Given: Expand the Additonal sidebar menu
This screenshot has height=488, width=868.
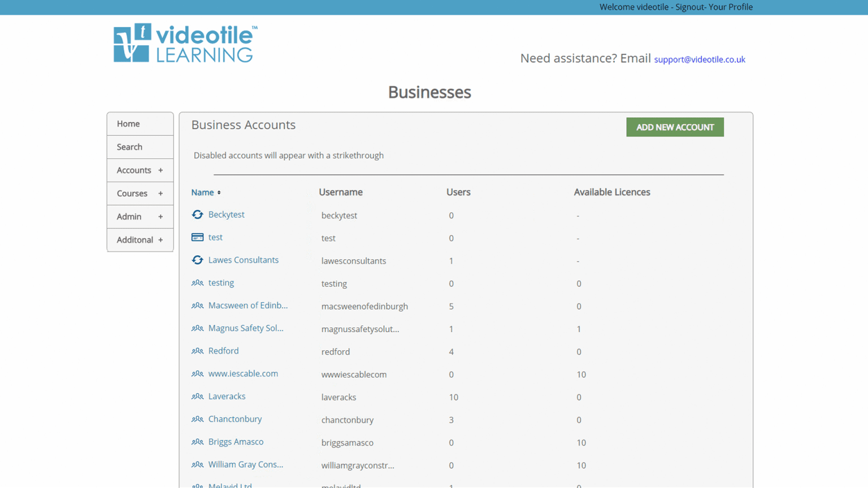Looking at the screenshot, I should pyautogui.click(x=140, y=239).
